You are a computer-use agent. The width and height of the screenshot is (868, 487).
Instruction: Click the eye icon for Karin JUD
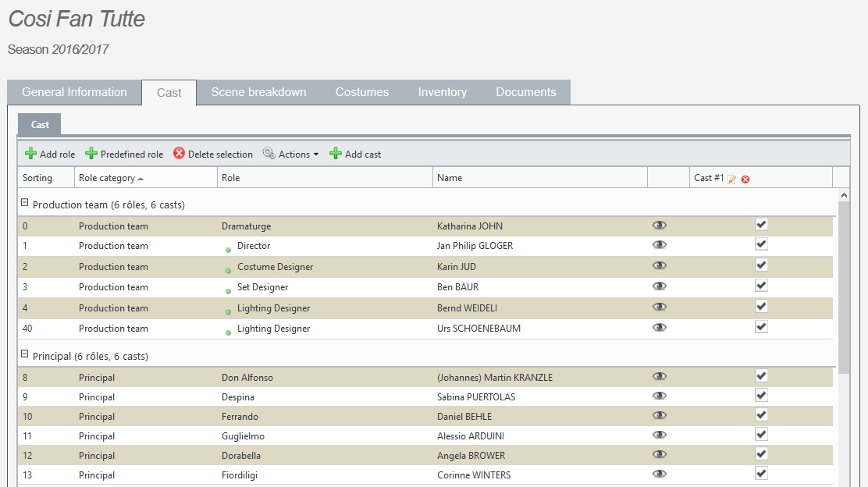pos(660,265)
